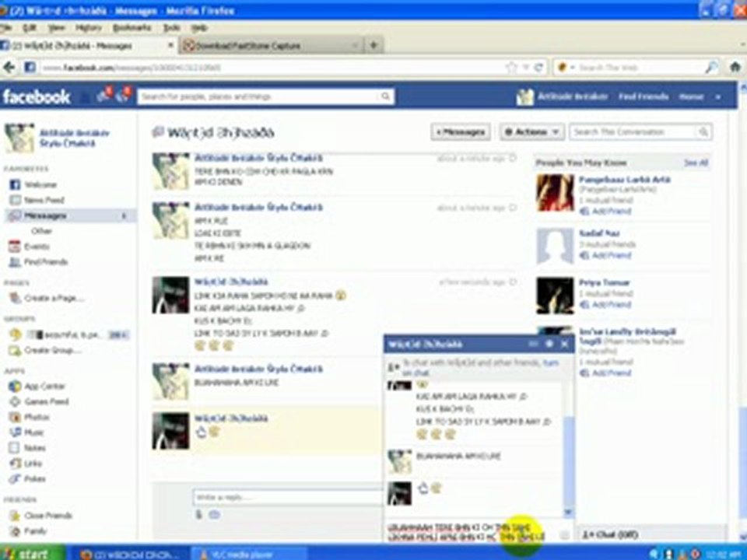The width and height of the screenshot is (747, 560).
Task: Click the Events calendar icon in the sidebar
Action: click(x=15, y=247)
